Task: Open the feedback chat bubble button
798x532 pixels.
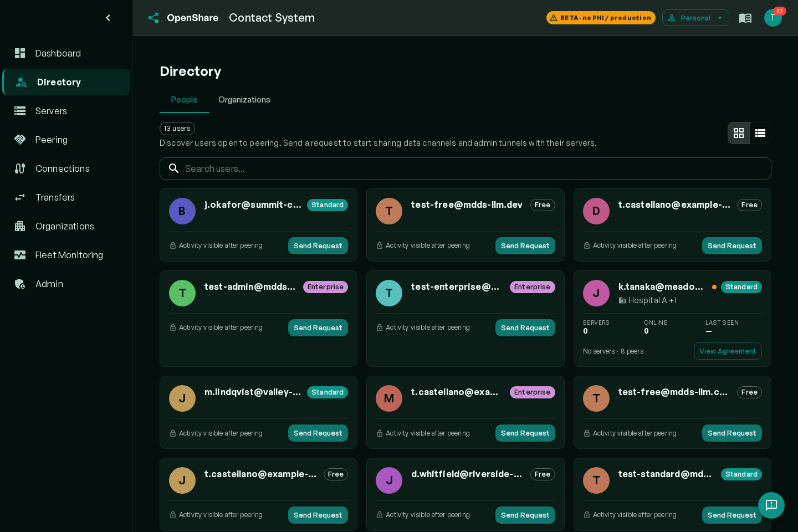Action: coord(771,505)
